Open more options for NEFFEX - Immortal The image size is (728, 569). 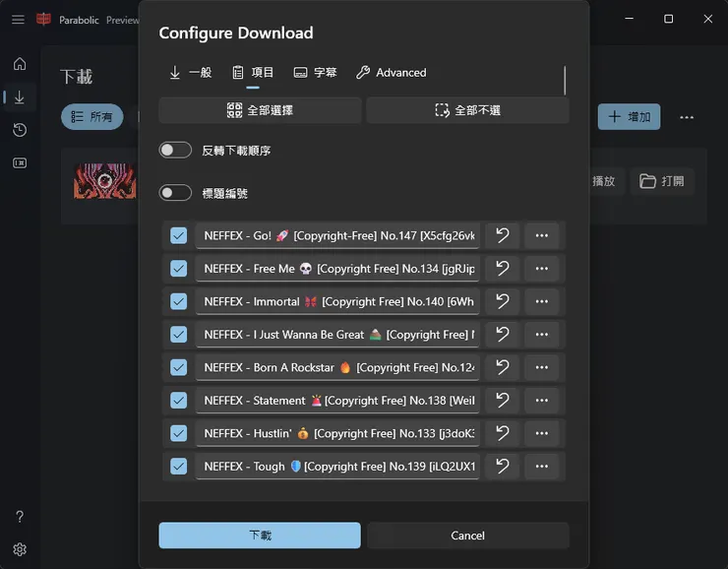[542, 301]
